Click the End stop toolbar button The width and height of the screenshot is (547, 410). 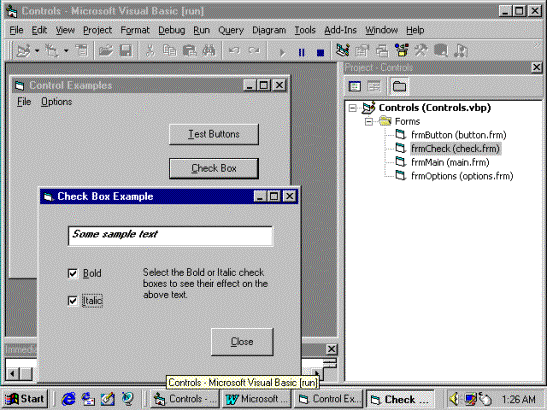pyautogui.click(x=320, y=53)
